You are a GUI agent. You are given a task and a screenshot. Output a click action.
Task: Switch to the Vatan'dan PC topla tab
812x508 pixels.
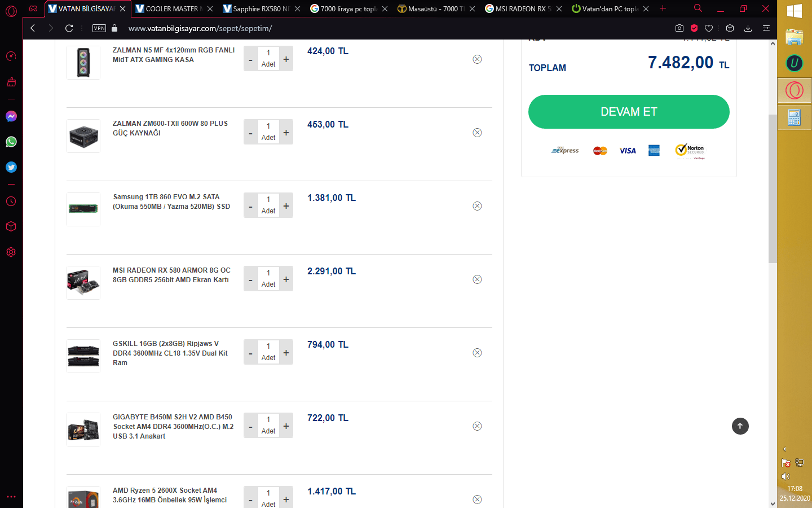pyautogui.click(x=611, y=9)
